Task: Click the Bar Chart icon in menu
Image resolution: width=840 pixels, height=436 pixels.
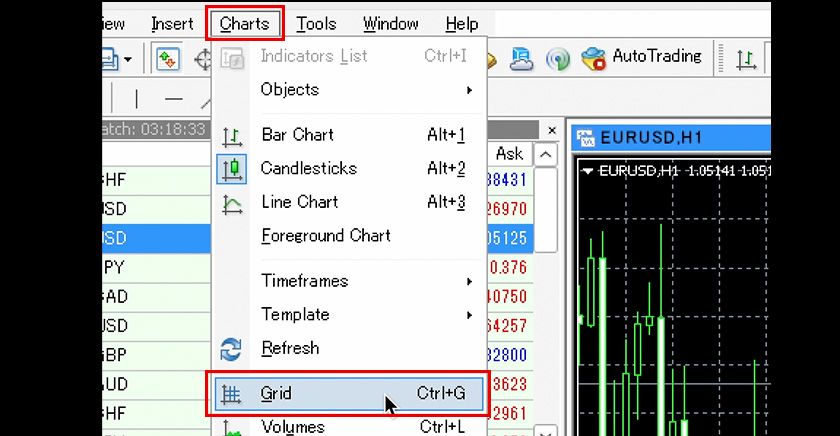Action: 232,136
